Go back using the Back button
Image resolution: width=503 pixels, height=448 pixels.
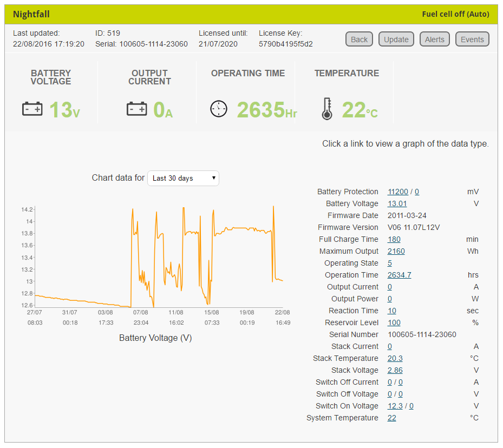pos(359,39)
